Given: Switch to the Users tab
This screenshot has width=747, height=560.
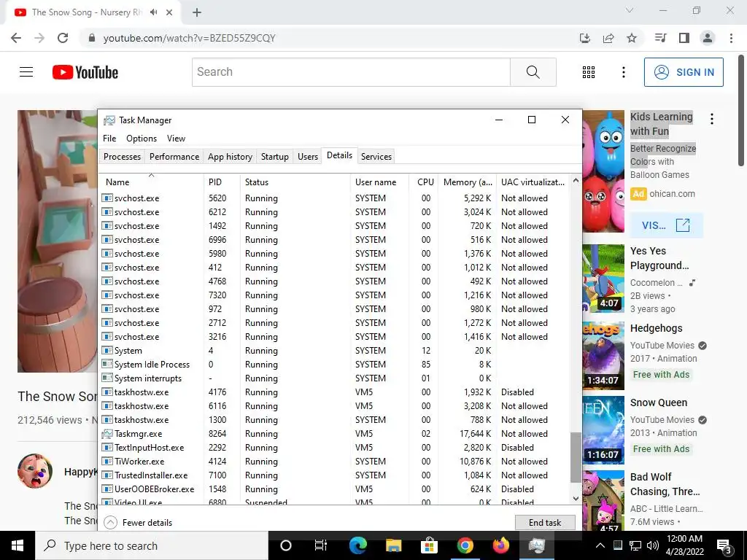Looking at the screenshot, I should click(x=308, y=157).
